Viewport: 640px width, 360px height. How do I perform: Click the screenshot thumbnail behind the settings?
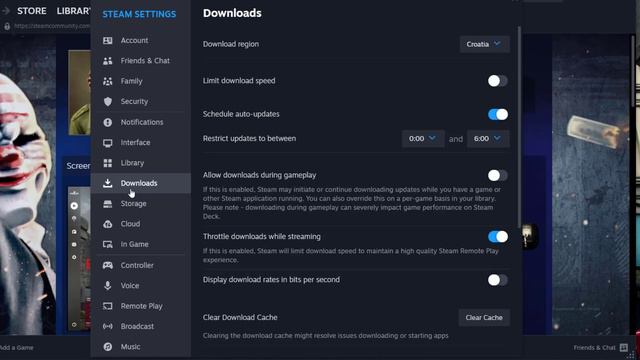[x=79, y=258]
